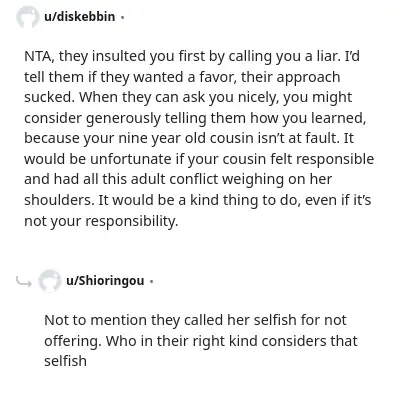Viewport: 400px width, 397px height.
Task: Click the line starting "shoulders. It would be"
Action: [197, 200]
